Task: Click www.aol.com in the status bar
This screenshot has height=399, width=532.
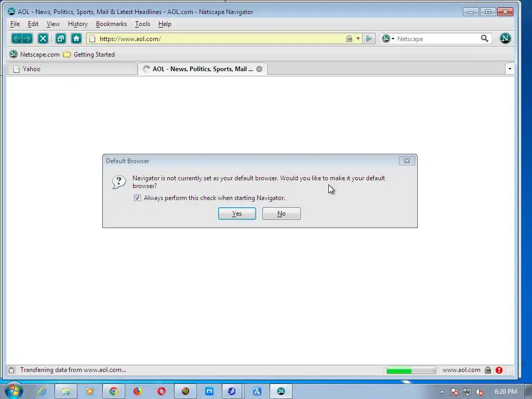Action: pyautogui.click(x=461, y=370)
